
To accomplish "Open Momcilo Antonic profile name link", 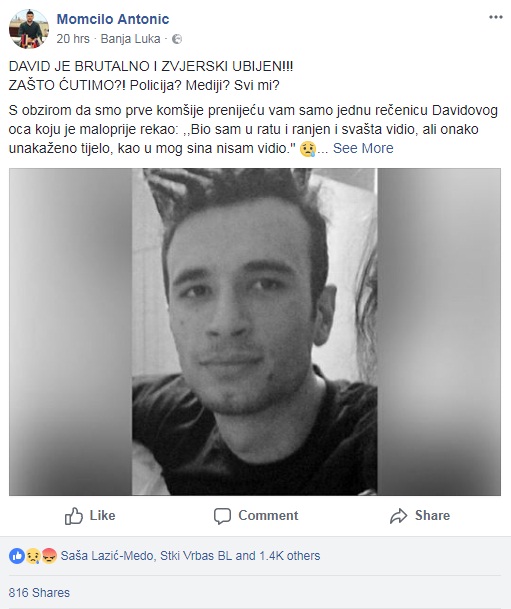I will pyautogui.click(x=113, y=19).
